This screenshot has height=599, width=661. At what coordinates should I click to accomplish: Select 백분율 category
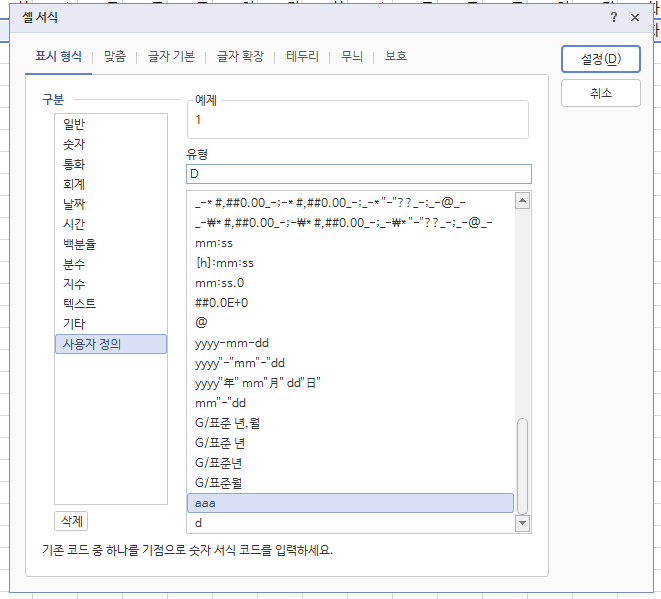pos(111,244)
